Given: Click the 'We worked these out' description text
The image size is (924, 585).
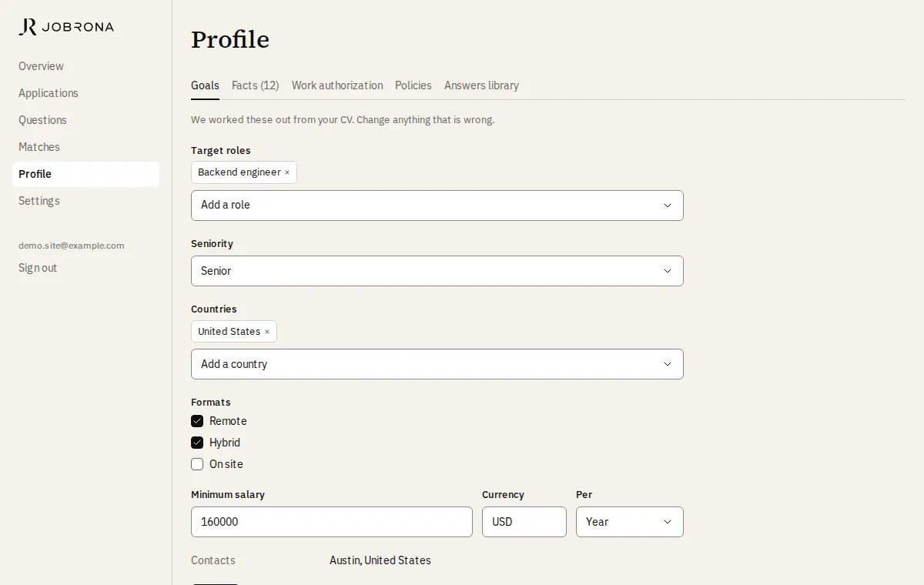Looking at the screenshot, I should [x=343, y=120].
